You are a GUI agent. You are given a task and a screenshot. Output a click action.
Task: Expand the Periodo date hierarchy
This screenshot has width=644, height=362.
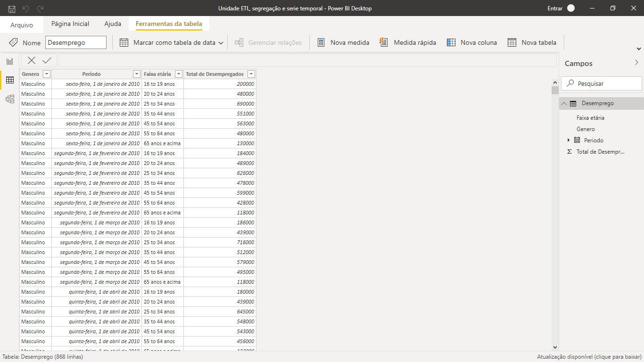(568, 140)
